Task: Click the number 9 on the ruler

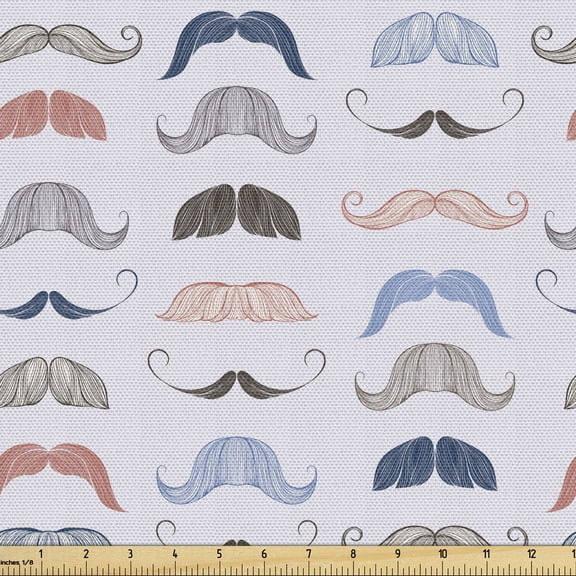Action: click(398, 554)
